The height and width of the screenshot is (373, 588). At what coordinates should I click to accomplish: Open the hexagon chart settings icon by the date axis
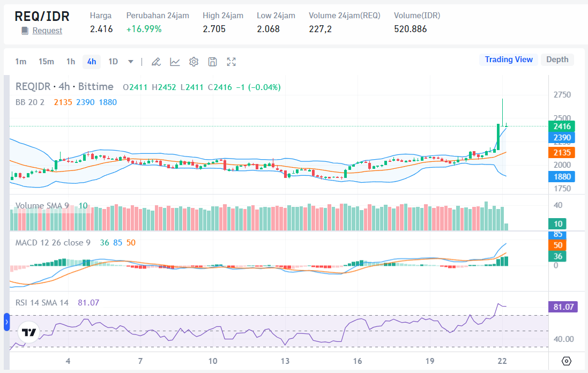pos(566,361)
